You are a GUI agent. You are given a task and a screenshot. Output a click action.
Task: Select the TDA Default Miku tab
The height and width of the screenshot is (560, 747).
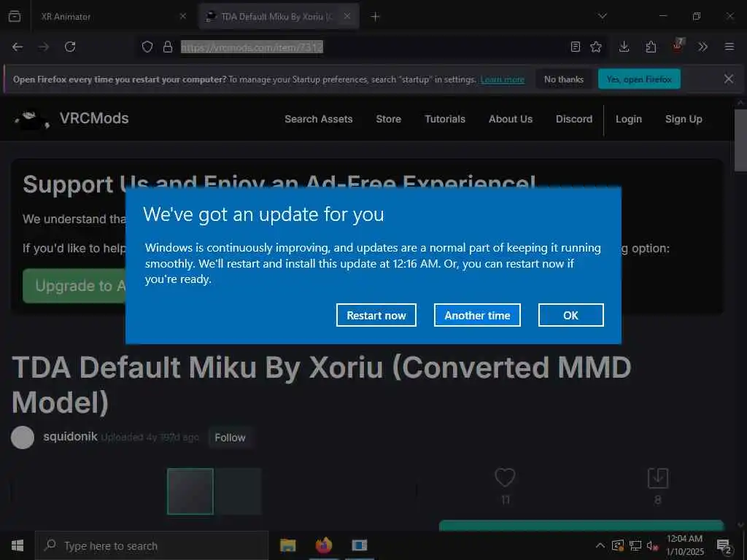pyautogui.click(x=279, y=17)
